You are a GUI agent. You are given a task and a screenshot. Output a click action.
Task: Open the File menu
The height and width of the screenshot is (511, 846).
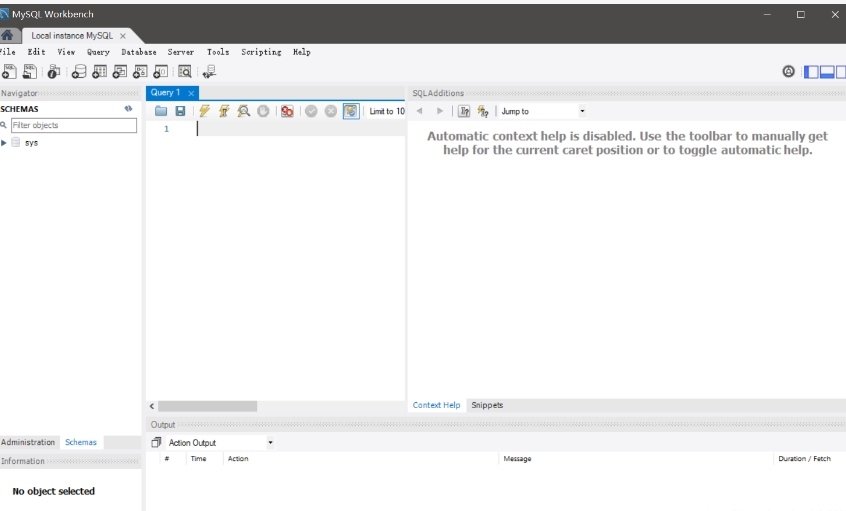[8, 52]
